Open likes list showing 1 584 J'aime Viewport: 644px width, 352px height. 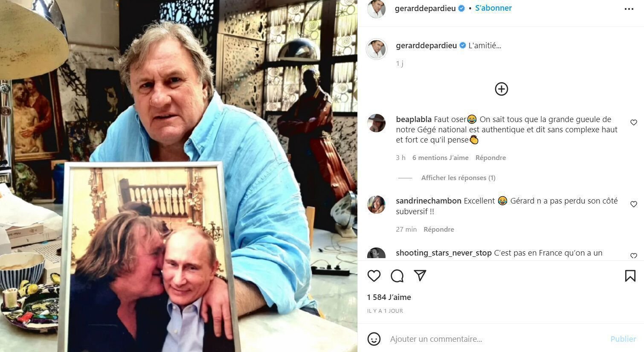tap(389, 297)
